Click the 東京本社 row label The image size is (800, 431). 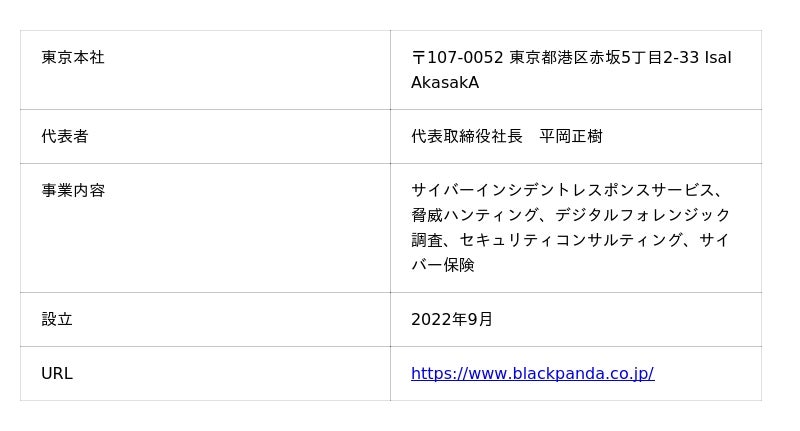pyautogui.click(x=73, y=57)
